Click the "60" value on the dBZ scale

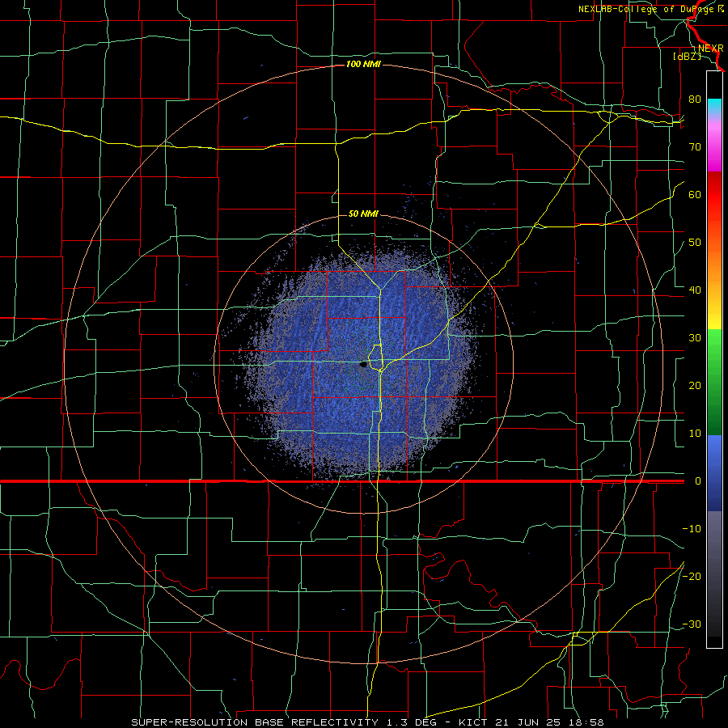click(x=695, y=194)
